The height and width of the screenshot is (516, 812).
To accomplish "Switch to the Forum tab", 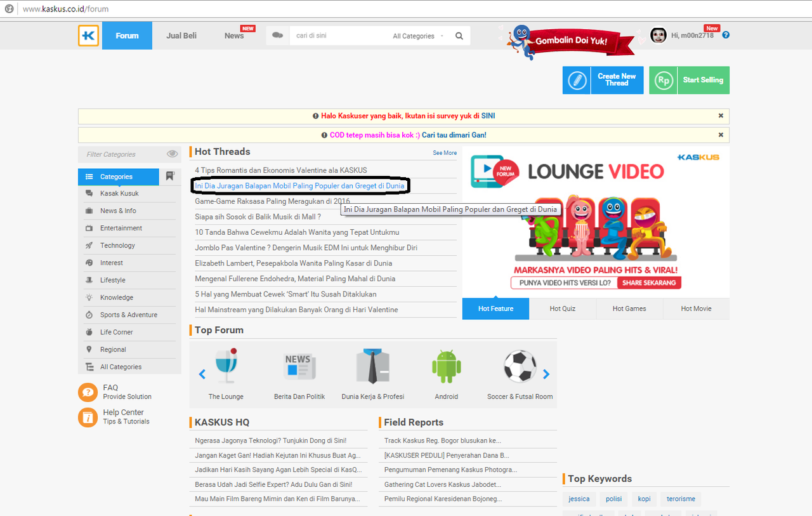I will tap(127, 36).
